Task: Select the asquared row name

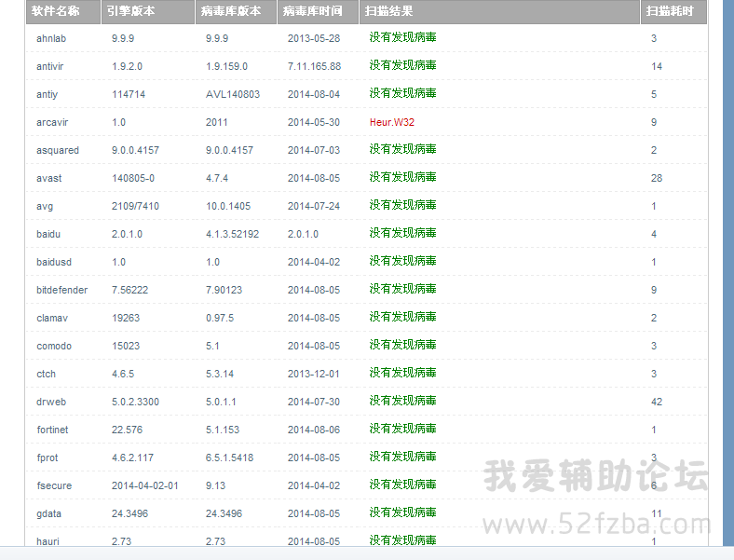Action: click(58, 151)
